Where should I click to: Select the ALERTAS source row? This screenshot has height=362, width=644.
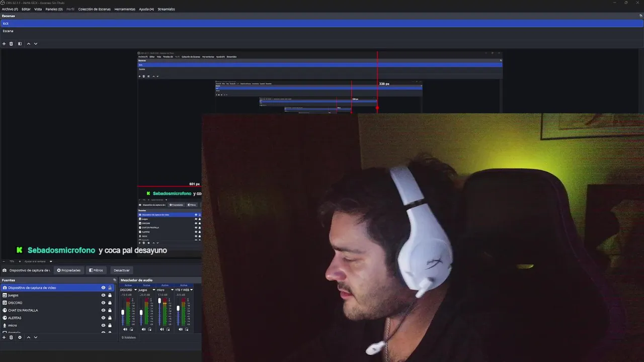point(57,318)
